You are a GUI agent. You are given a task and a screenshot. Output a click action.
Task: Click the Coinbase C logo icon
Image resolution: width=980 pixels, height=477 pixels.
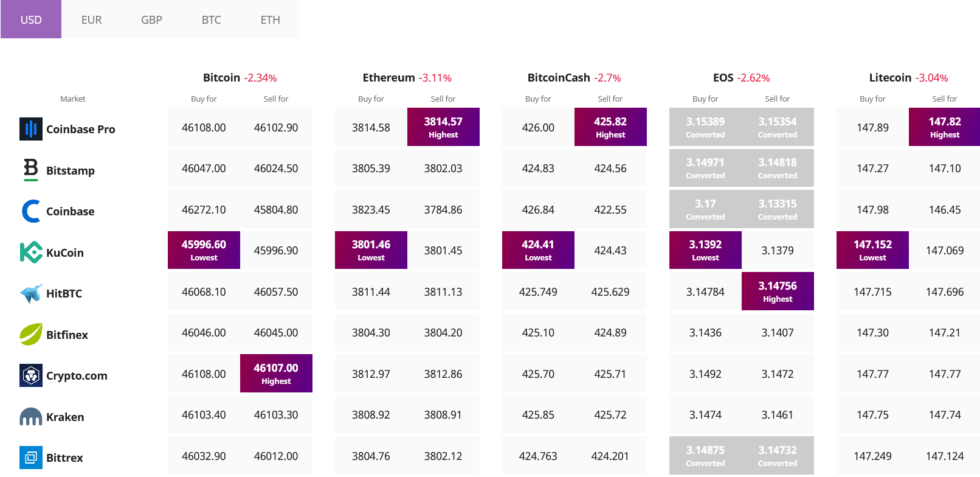[x=31, y=211]
